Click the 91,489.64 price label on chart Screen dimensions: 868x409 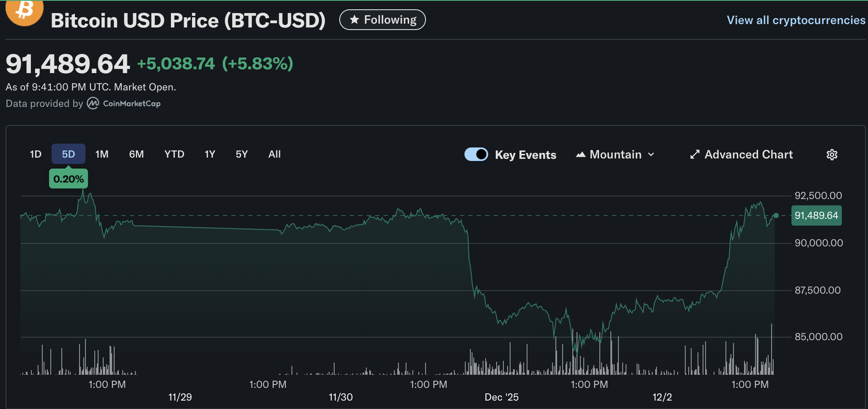tap(816, 215)
